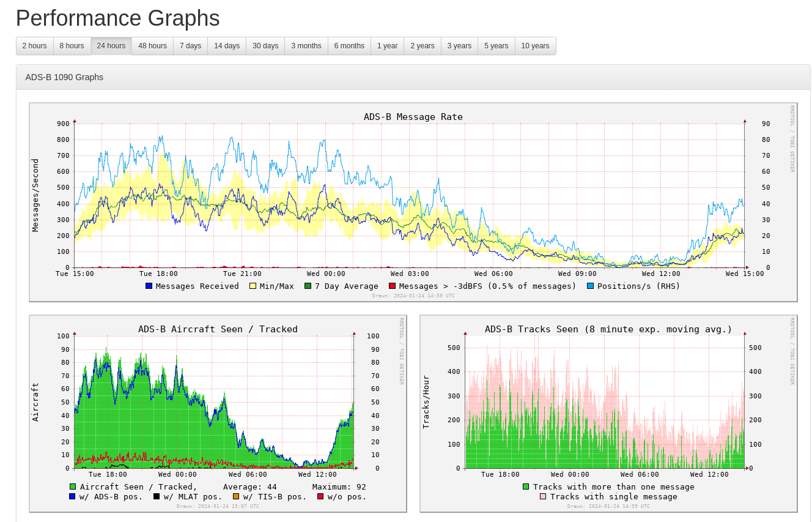
Task: Show graphs for 7 days
Action: (x=190, y=46)
